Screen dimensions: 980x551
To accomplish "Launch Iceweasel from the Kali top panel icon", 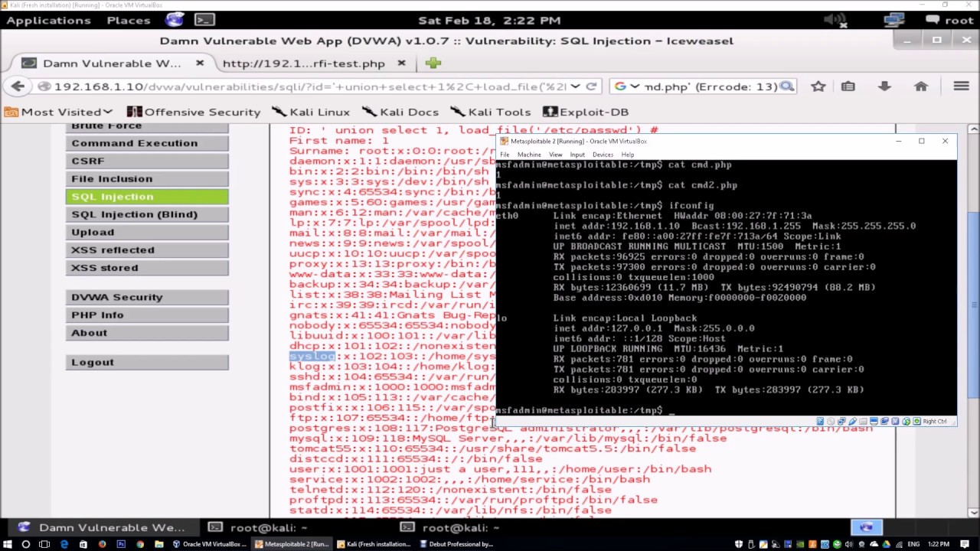I will [175, 20].
